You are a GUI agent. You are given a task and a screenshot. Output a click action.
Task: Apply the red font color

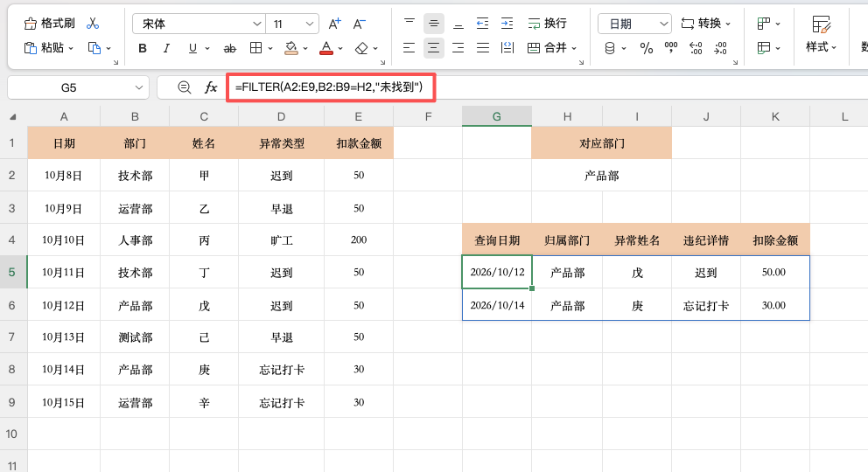tap(326, 49)
